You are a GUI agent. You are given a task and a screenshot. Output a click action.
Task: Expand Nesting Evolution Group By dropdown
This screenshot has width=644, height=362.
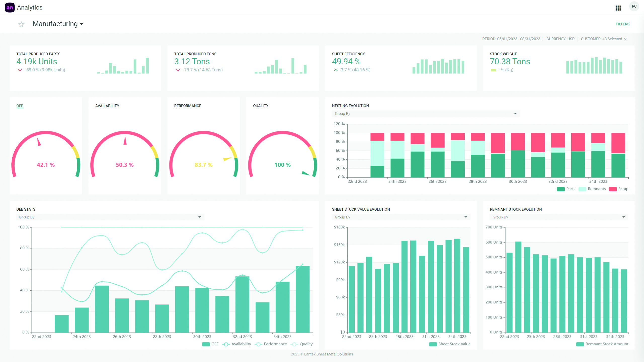coord(426,114)
